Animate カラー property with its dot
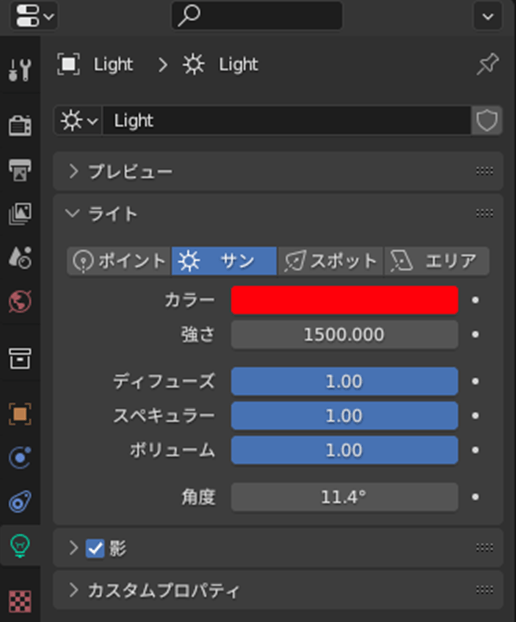 tap(475, 300)
